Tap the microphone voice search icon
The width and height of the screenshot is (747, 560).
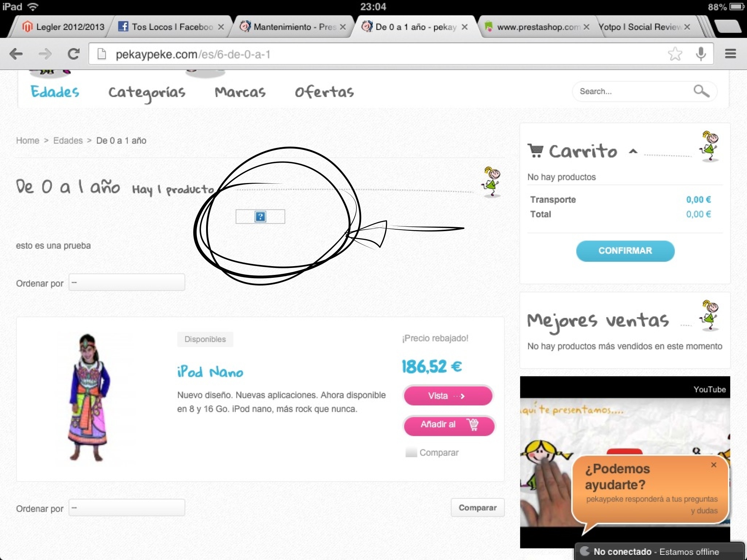(x=700, y=54)
